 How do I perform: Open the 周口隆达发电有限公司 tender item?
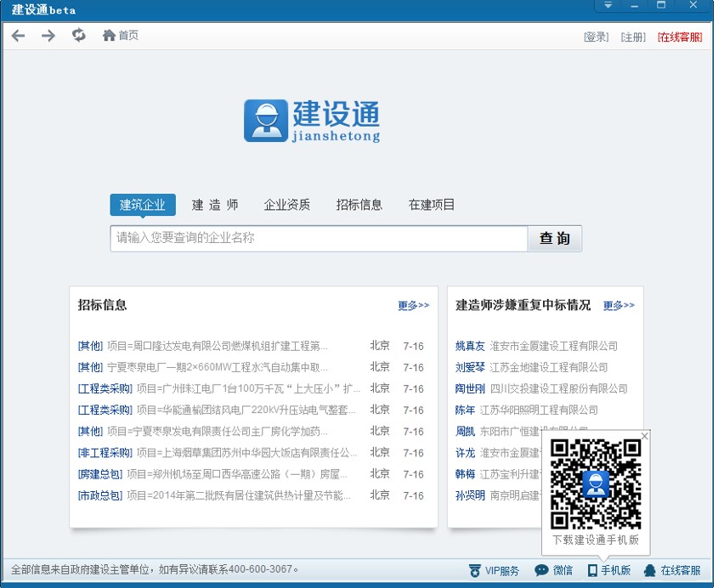click(218, 346)
